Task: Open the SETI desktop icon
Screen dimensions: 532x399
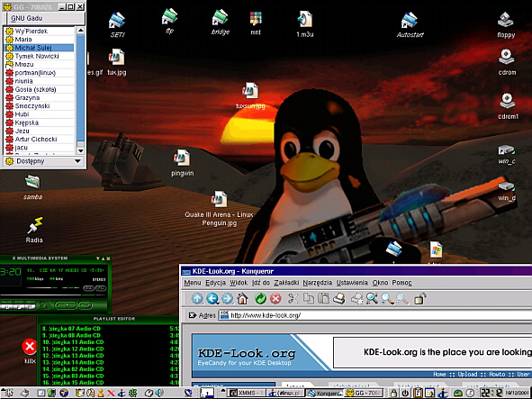Action: tap(117, 24)
